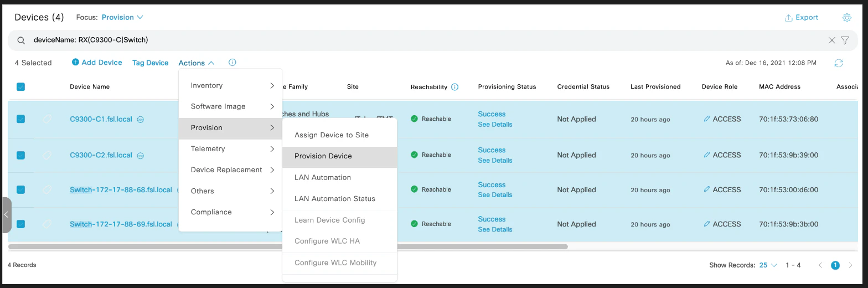The image size is (868, 288).
Task: Expand the left side panel handle
Action: [6, 215]
